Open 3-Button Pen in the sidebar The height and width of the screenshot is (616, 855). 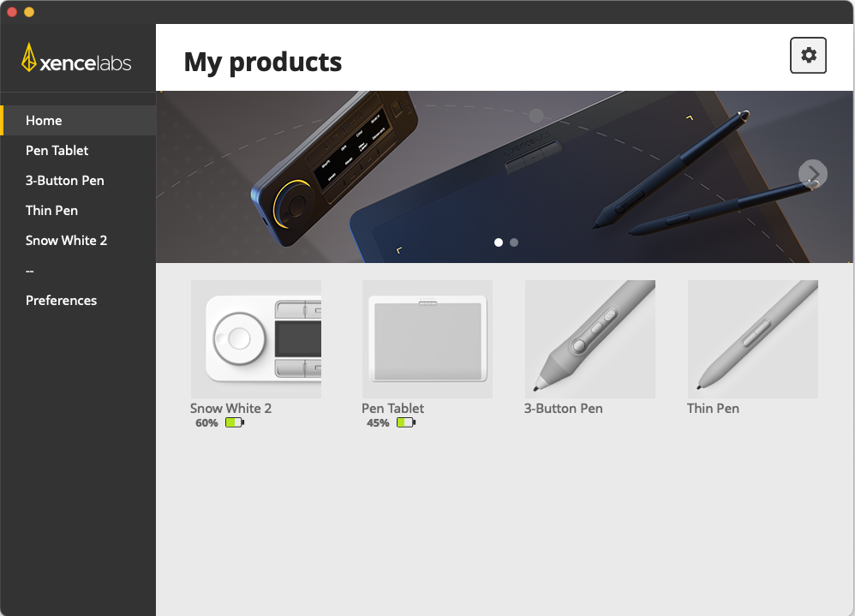(x=78, y=181)
